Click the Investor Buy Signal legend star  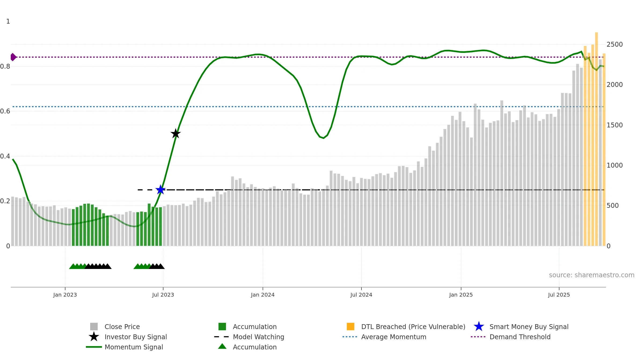pos(94,337)
